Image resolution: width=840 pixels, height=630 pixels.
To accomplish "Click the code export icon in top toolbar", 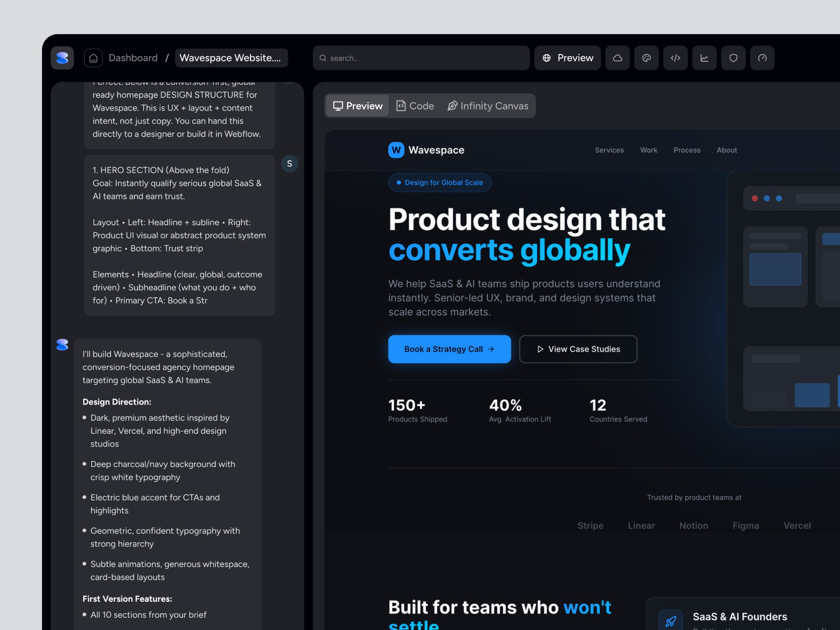I will [675, 58].
